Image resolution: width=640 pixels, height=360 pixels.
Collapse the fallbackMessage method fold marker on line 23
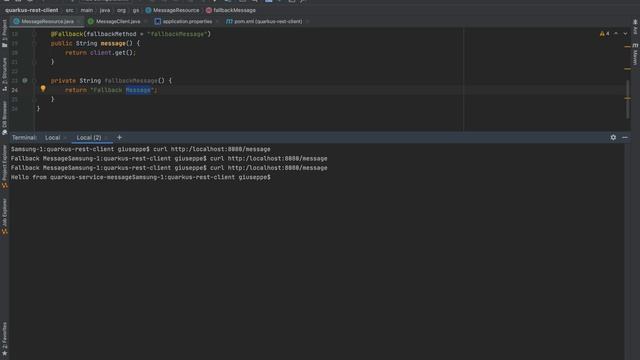[x=34, y=80]
